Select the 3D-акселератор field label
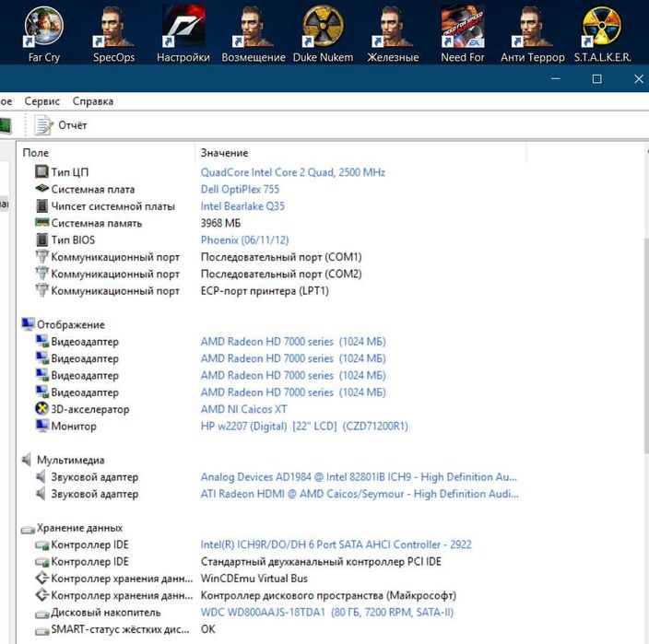The width and height of the screenshot is (649, 644). [90, 409]
